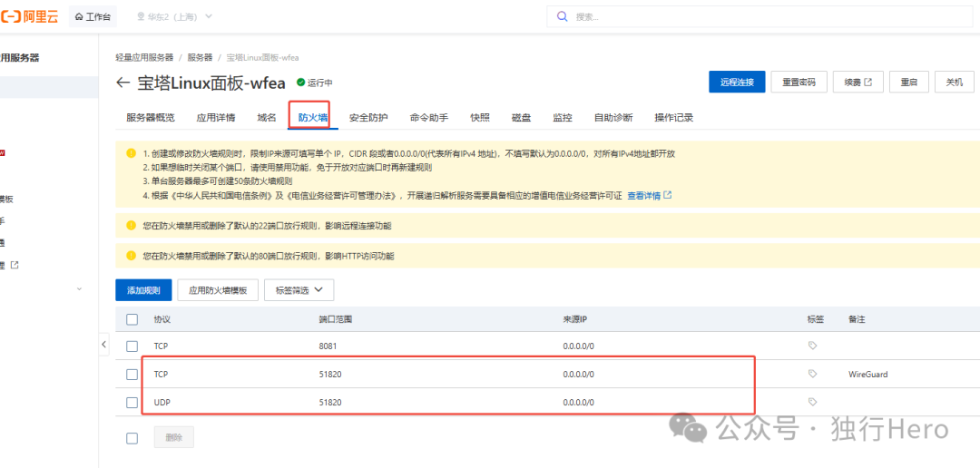Open the 标签筛选 dropdown

click(299, 290)
